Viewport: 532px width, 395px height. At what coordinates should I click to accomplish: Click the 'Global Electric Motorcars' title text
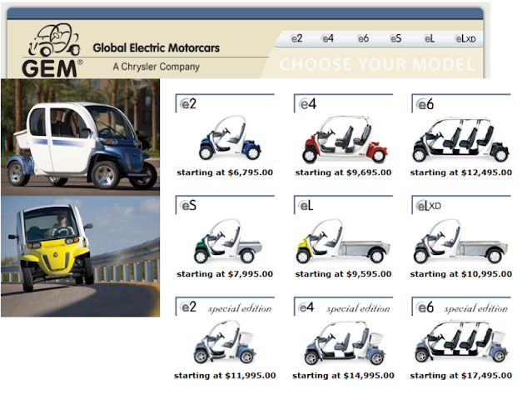[x=157, y=47]
